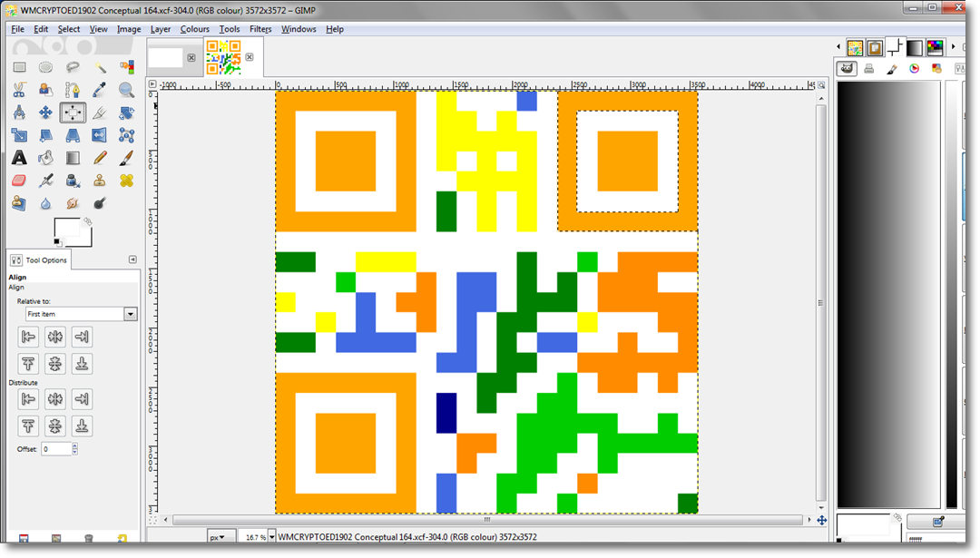This screenshot has height=558, width=980.
Task: Show earlier dock tabs with left arrow
Action: pos(838,47)
